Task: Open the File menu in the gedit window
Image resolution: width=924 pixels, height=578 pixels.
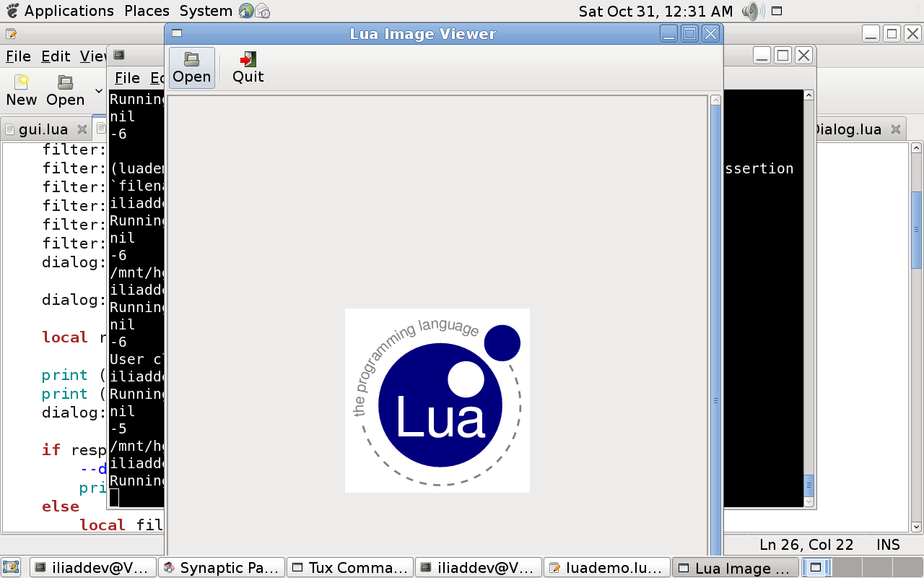Action: point(18,56)
